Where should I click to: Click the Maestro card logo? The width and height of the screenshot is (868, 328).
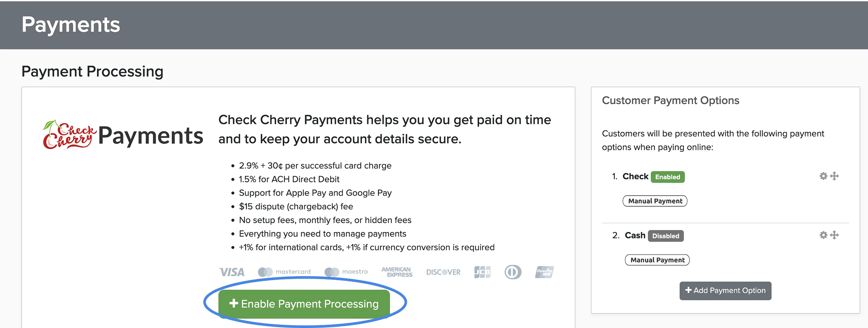point(346,271)
